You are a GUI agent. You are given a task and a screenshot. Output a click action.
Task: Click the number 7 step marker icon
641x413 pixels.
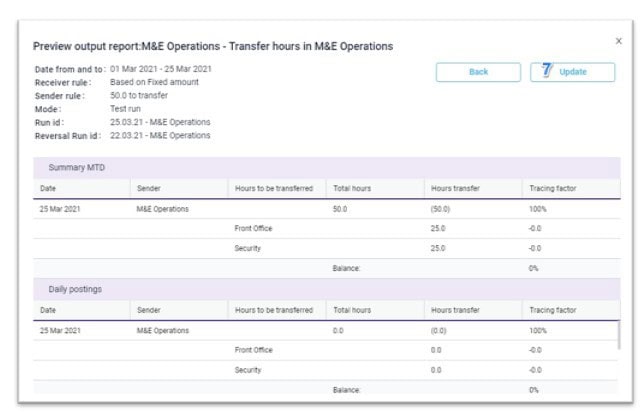[x=547, y=71]
